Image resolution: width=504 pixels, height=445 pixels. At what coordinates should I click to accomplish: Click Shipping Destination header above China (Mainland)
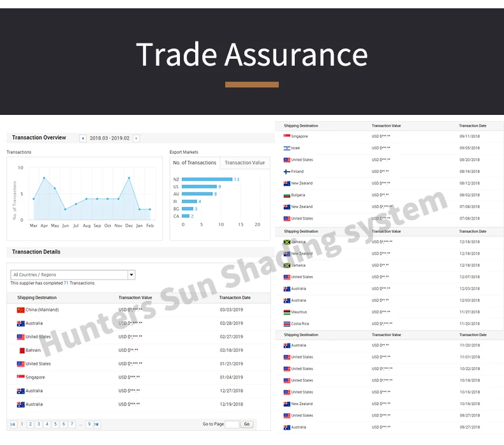click(37, 298)
